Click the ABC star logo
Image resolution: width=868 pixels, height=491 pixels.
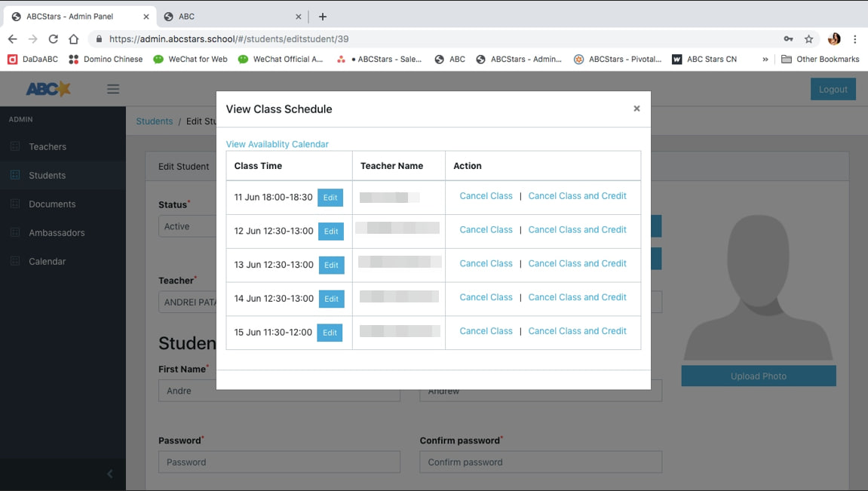[x=48, y=88]
